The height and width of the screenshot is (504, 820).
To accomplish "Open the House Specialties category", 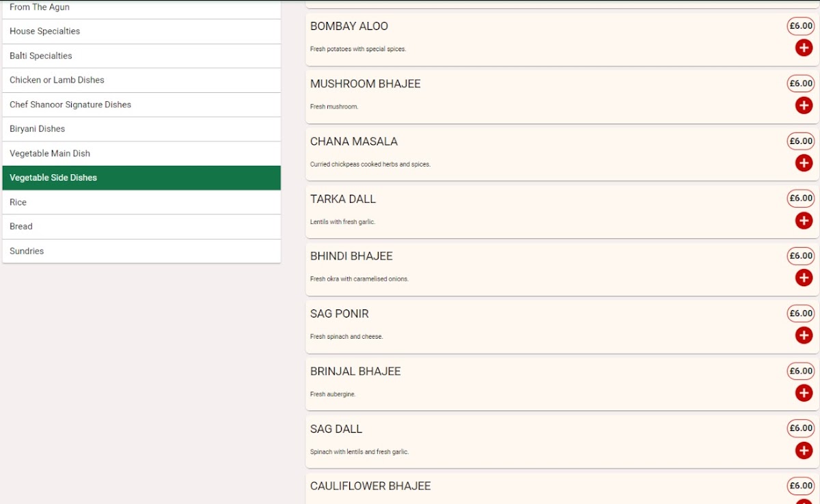I will (141, 31).
